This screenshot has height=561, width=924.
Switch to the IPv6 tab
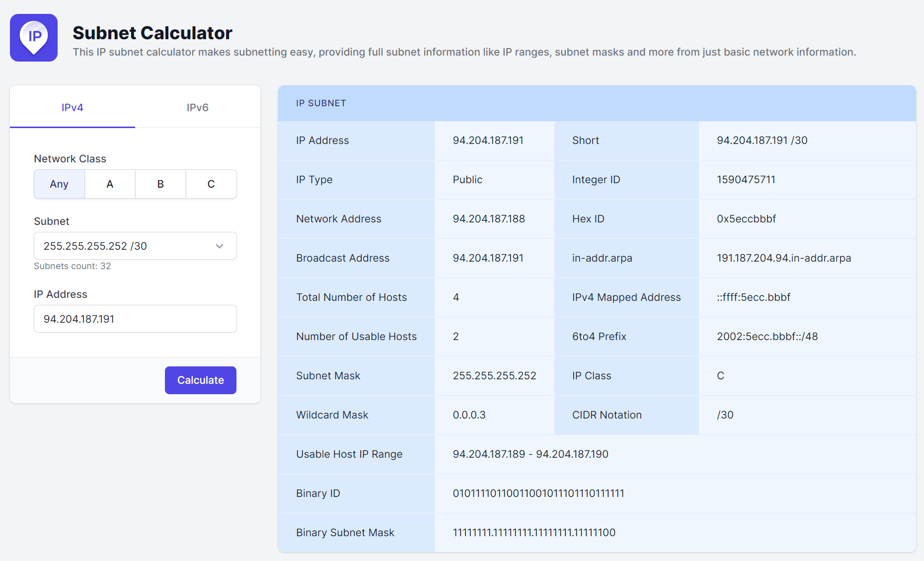pyautogui.click(x=197, y=107)
